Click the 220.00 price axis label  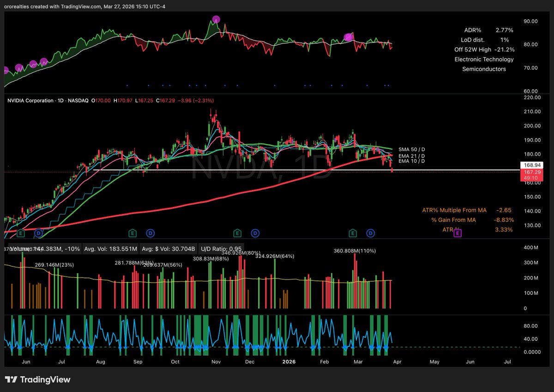(x=532, y=97)
